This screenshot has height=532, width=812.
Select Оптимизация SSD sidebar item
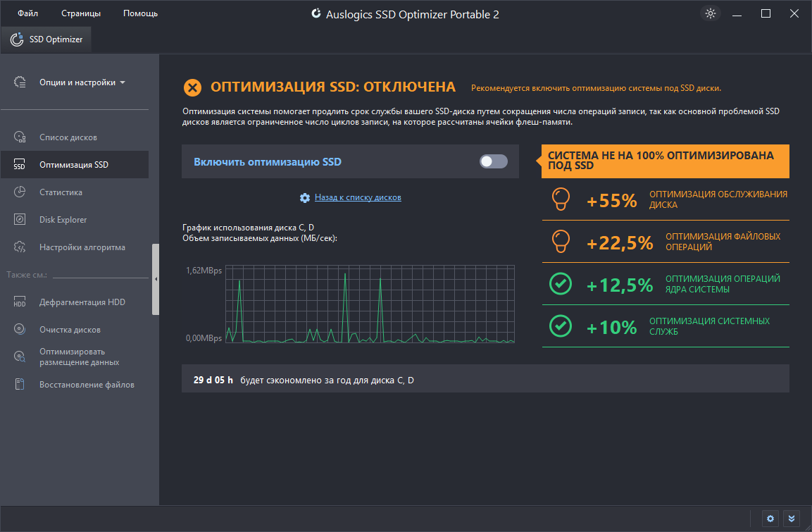coord(75,165)
